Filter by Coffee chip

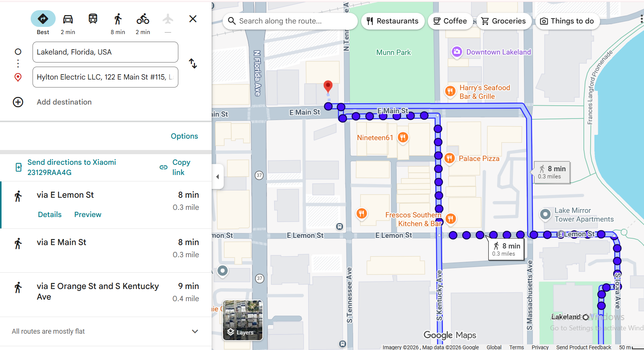pyautogui.click(x=450, y=21)
